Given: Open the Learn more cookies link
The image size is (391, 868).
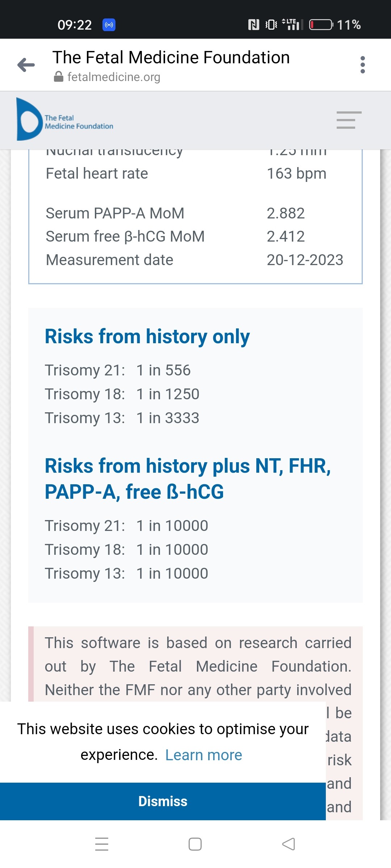Looking at the screenshot, I should pos(203,755).
